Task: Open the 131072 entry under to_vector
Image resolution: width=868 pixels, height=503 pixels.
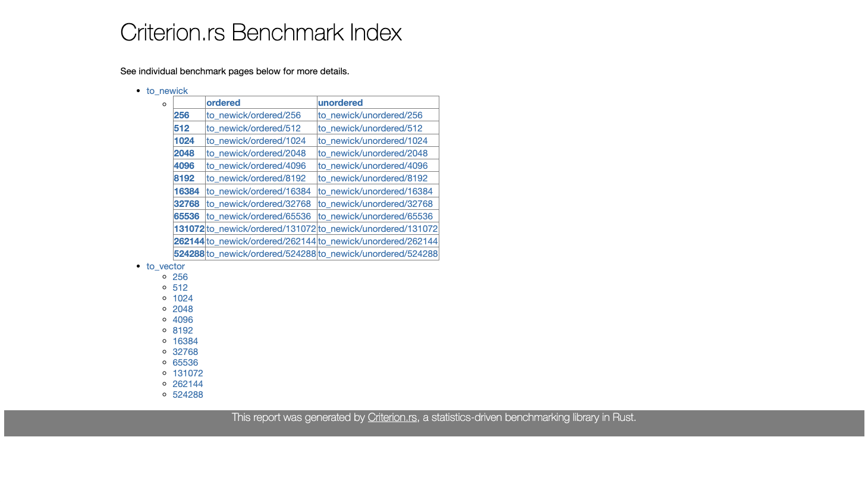Action: (188, 373)
